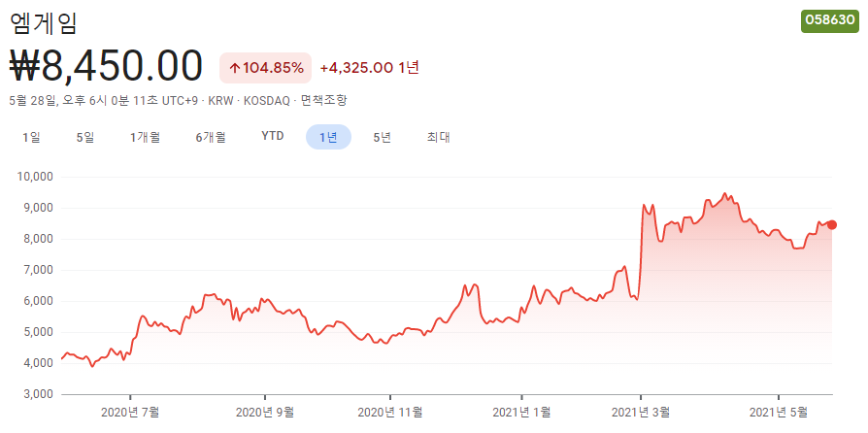This screenshot has height=433, width=868.
Task: Click the price ₩8,450.00
Action: (x=107, y=66)
